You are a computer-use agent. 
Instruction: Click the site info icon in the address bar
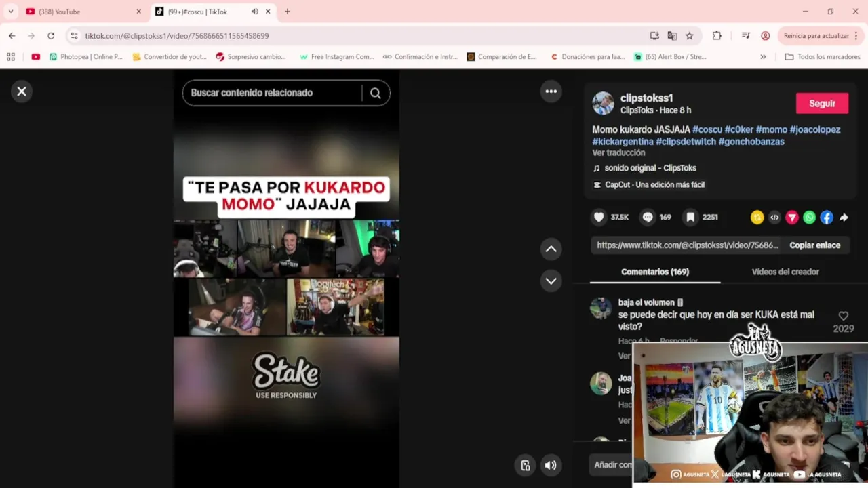[75, 36]
